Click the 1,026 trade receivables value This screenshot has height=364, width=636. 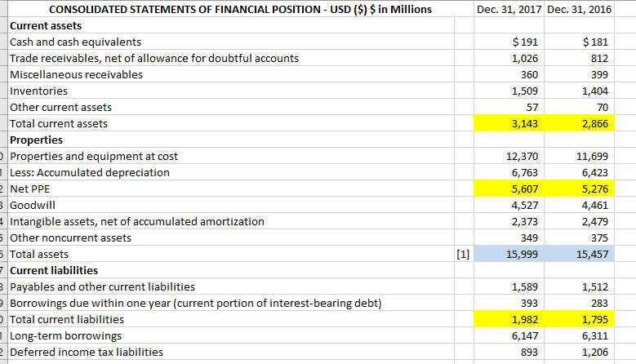[525, 58]
